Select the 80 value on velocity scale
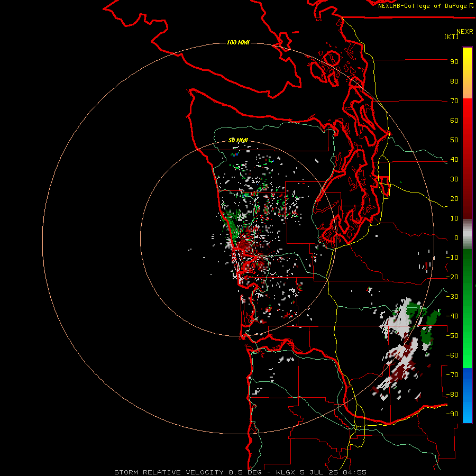 (x=454, y=81)
